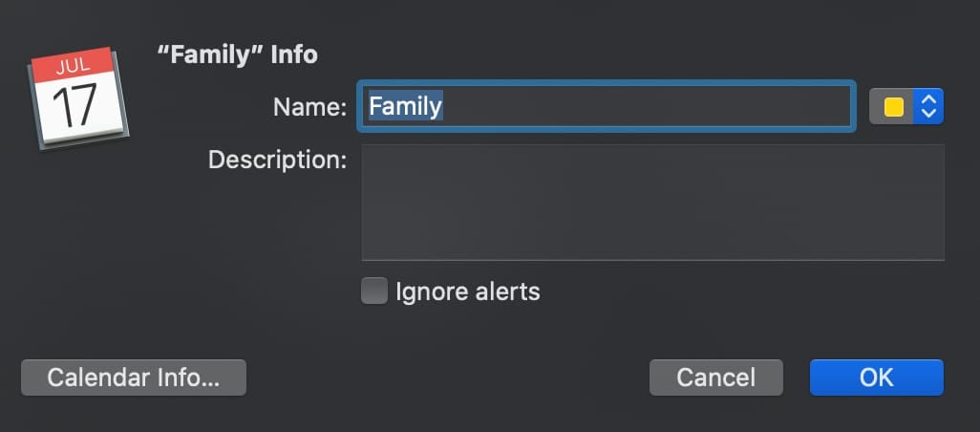Viewport: 980px width, 432px height.
Task: Click the "Name:" field label
Action: (x=309, y=107)
